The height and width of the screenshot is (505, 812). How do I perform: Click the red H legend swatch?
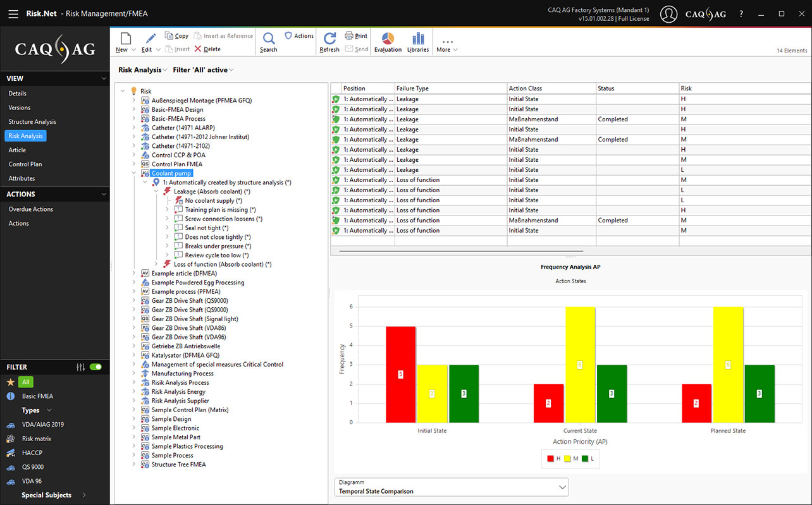click(x=551, y=459)
